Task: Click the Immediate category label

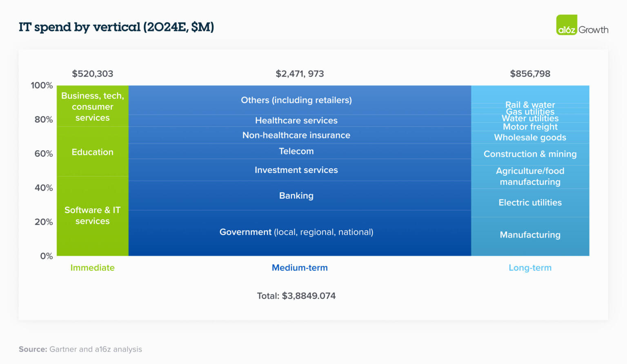Action: pos(92,268)
